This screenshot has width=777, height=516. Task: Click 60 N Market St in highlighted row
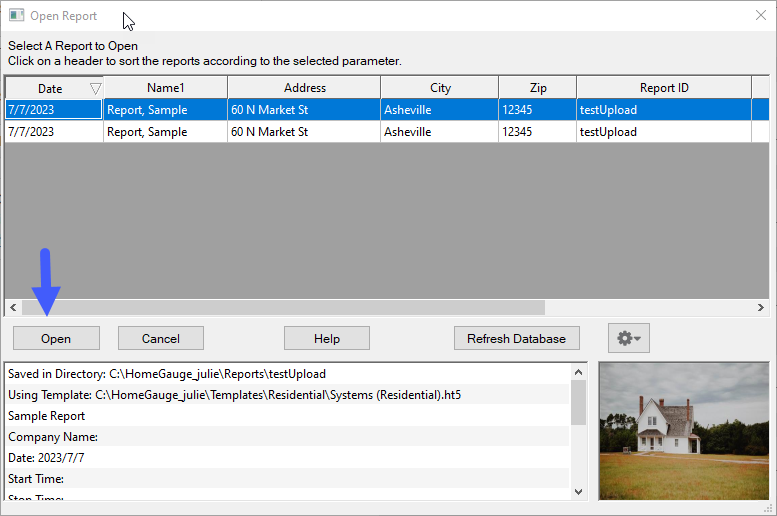click(x=304, y=110)
